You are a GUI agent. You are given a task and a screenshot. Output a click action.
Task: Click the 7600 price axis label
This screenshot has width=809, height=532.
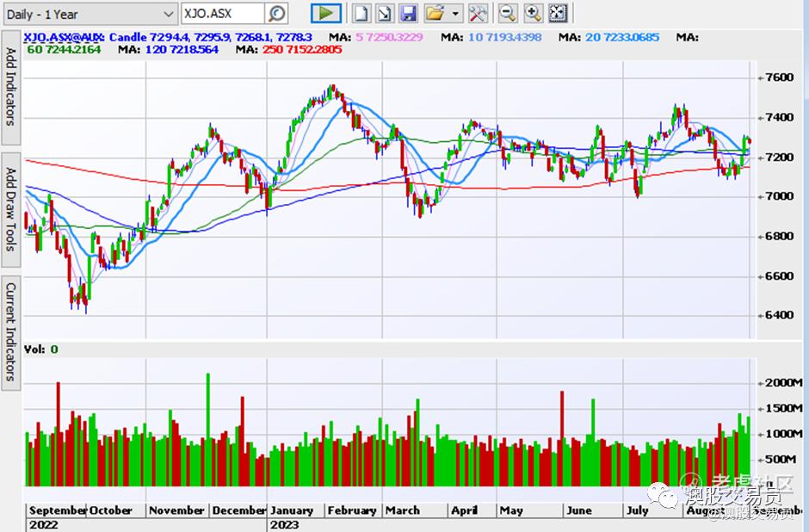pos(779,77)
